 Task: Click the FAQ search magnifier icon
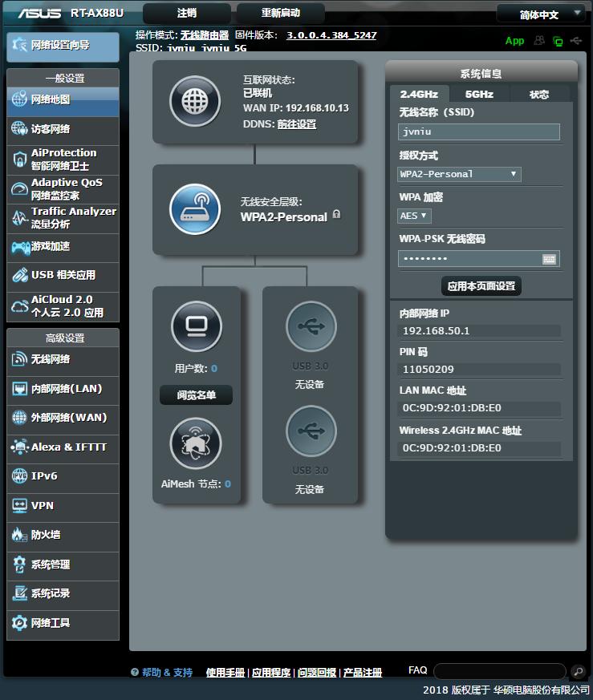pos(578,671)
